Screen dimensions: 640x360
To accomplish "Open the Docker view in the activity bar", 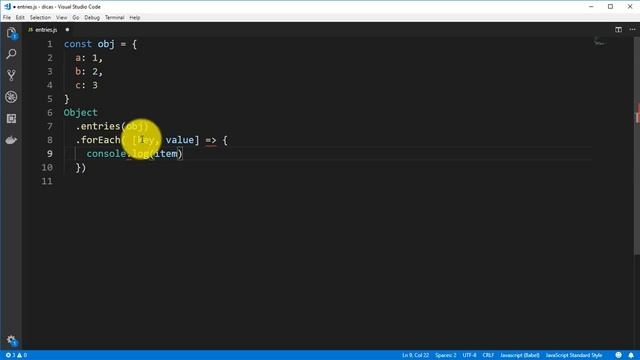I will pyautogui.click(x=11, y=140).
